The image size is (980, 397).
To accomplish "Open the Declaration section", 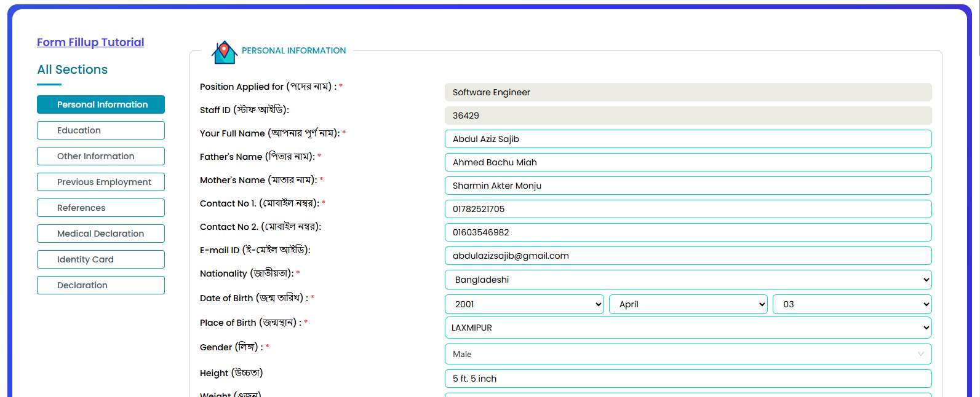I will (x=101, y=285).
